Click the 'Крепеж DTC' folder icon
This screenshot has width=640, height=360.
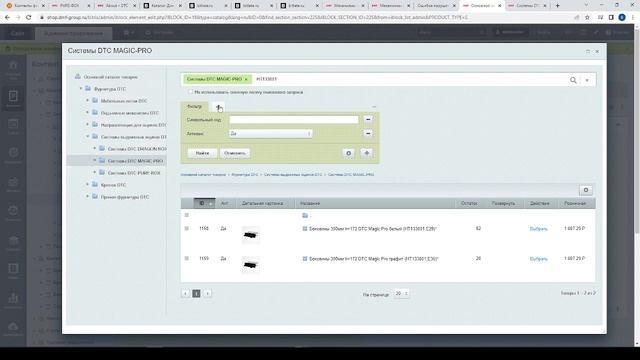point(95,185)
